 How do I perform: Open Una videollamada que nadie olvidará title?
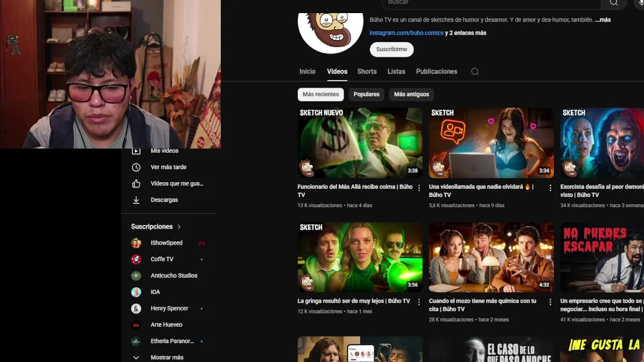tap(481, 191)
